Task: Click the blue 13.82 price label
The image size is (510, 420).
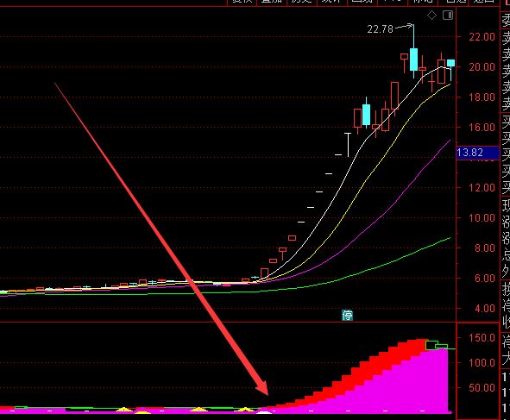Action: [x=477, y=153]
